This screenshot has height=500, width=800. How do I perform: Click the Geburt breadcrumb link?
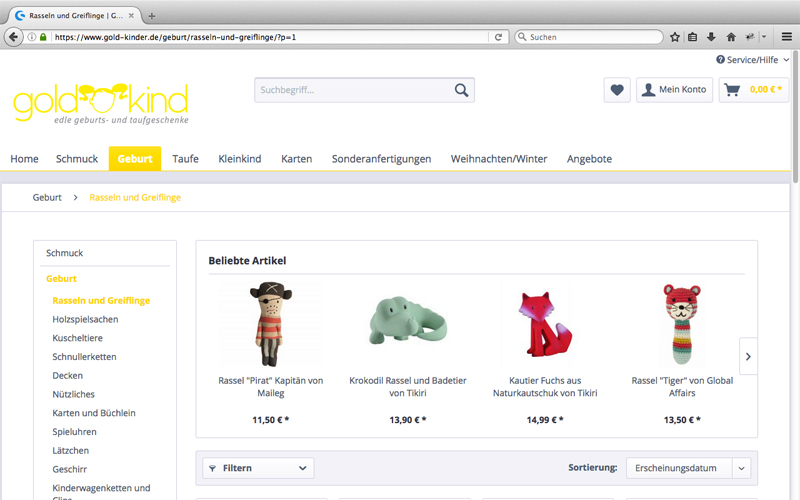(x=46, y=198)
